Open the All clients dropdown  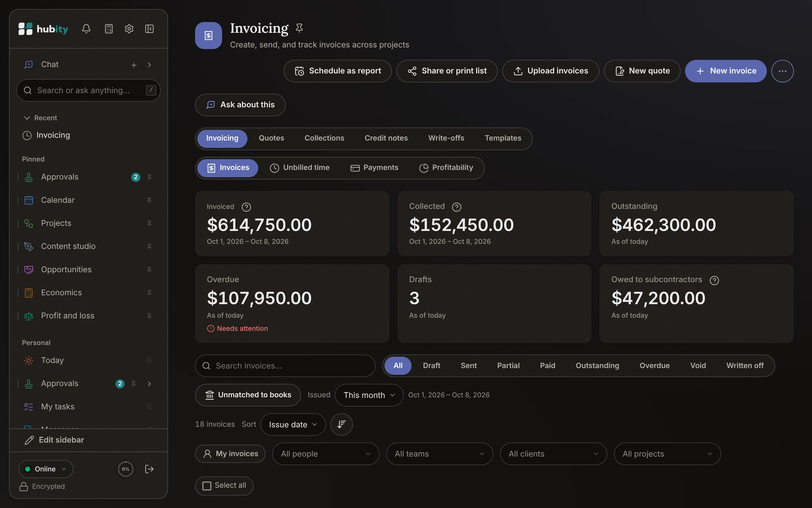pyautogui.click(x=553, y=454)
